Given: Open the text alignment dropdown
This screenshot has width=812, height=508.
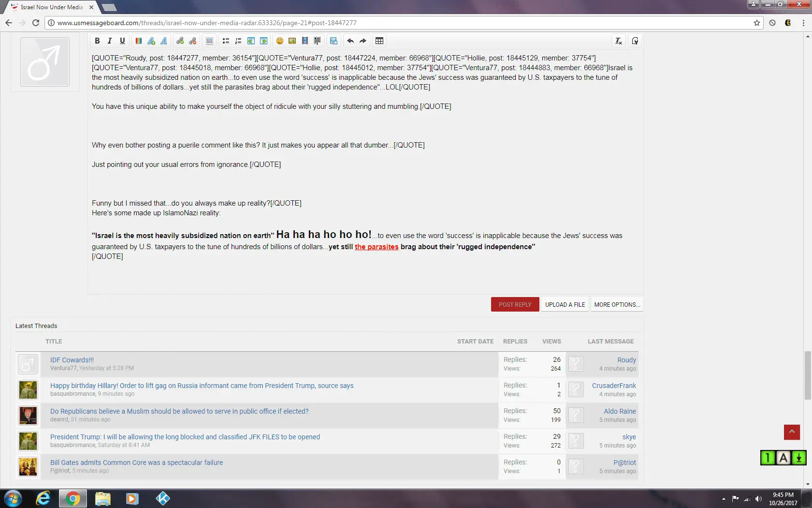Looking at the screenshot, I should 209,41.
